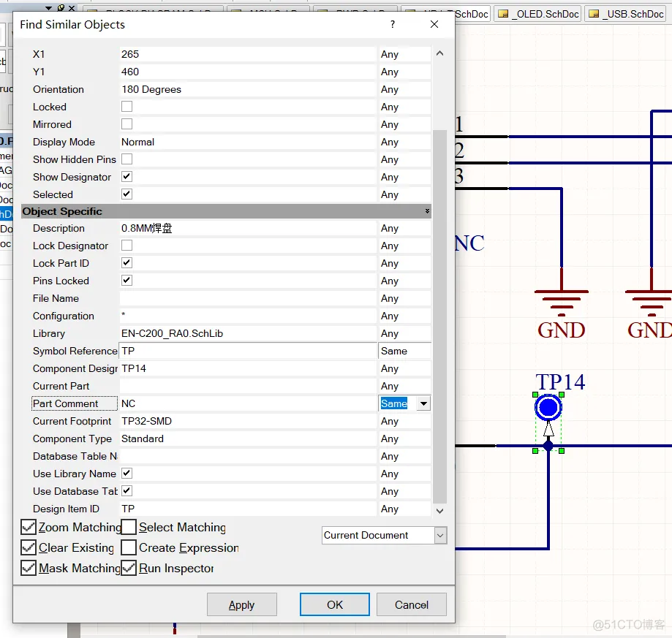
Task: Change Component Type match mode Any
Action: [x=404, y=439]
